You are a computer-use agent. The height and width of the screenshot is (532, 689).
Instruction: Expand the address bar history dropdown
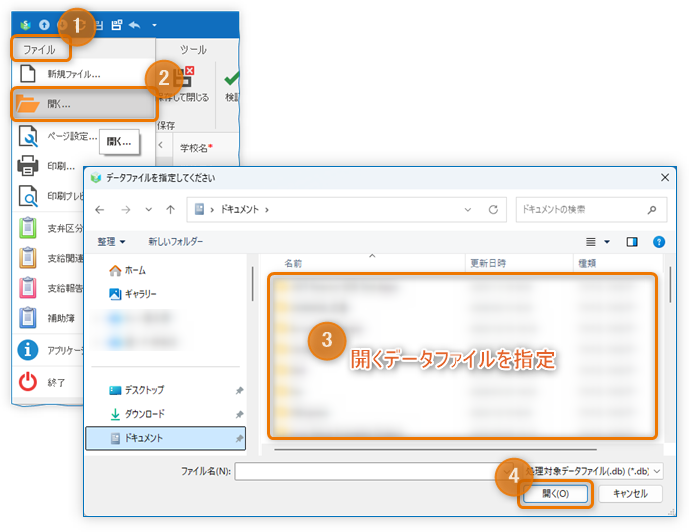tap(468, 210)
